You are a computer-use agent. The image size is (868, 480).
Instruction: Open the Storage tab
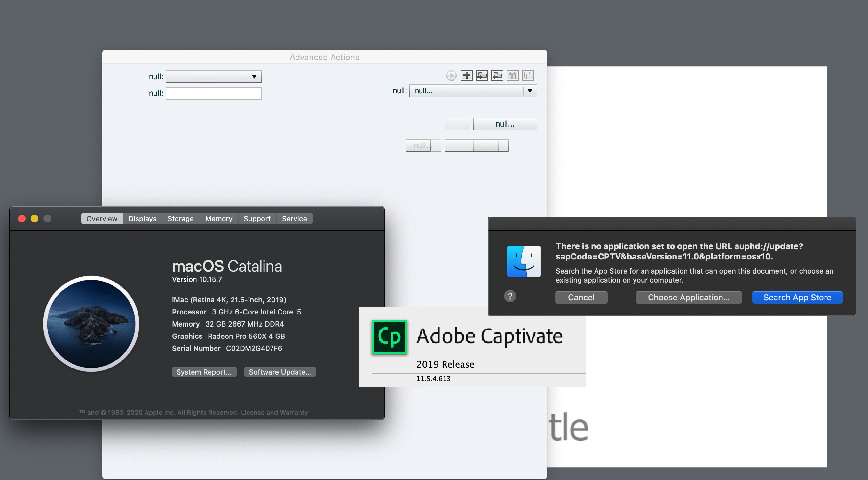pos(180,219)
